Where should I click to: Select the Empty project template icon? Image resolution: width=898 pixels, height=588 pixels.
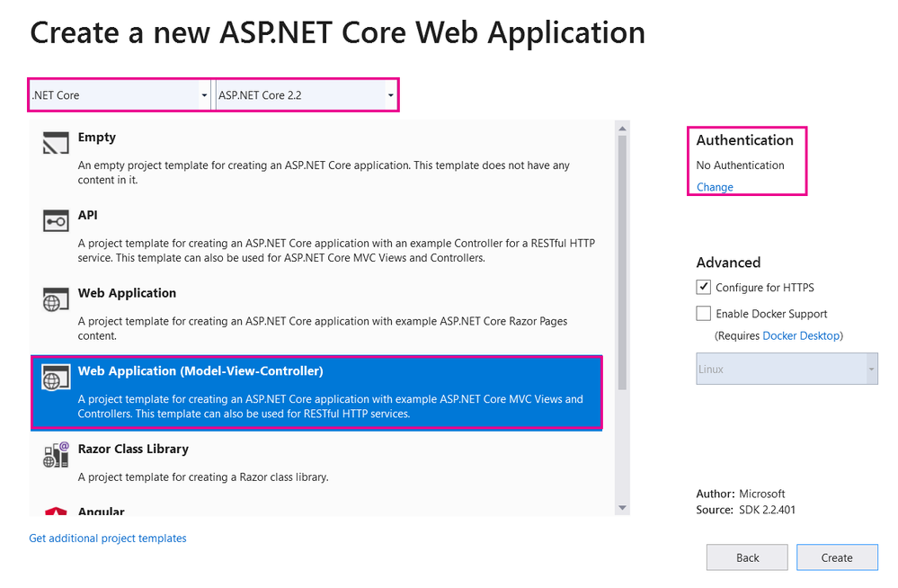coord(55,142)
